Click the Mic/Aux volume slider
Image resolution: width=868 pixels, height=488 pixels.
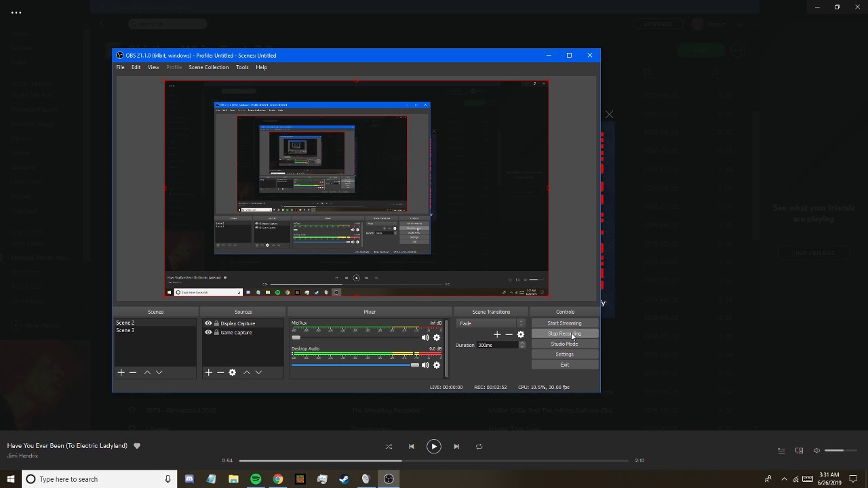[355, 338]
